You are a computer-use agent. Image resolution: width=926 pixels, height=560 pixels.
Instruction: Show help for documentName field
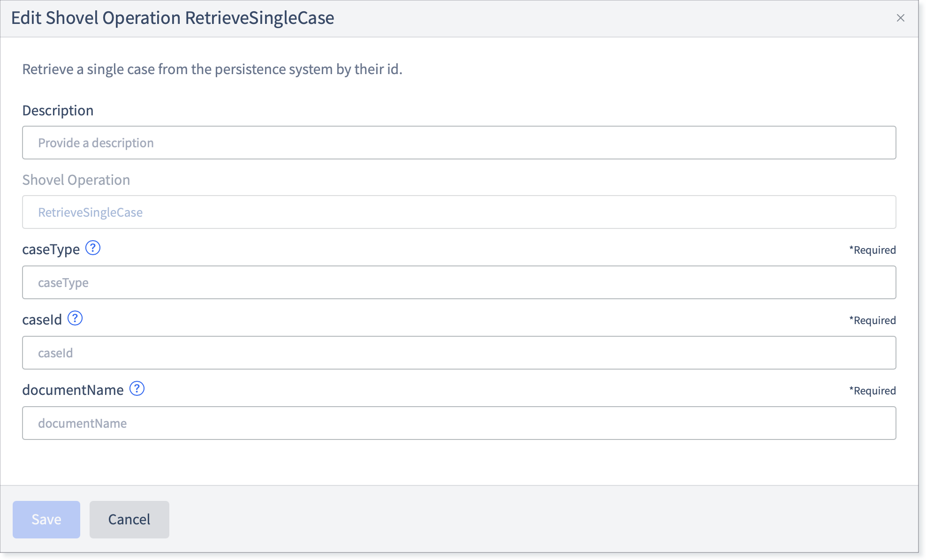137,388
